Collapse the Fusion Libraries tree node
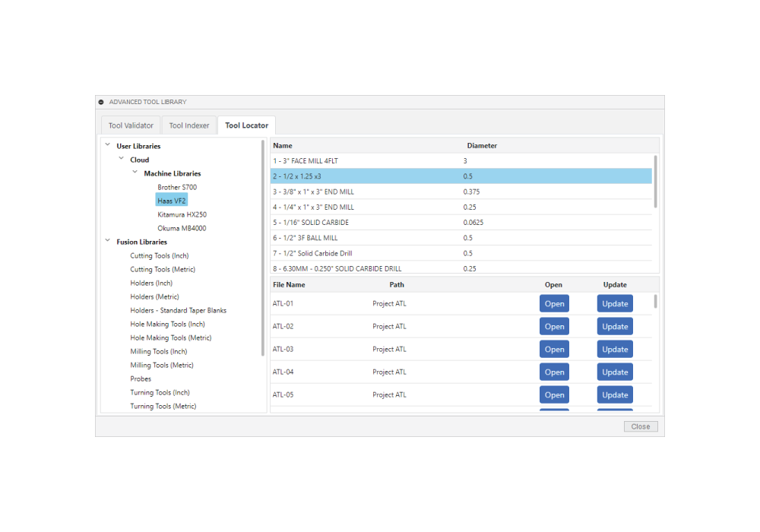 (x=107, y=242)
